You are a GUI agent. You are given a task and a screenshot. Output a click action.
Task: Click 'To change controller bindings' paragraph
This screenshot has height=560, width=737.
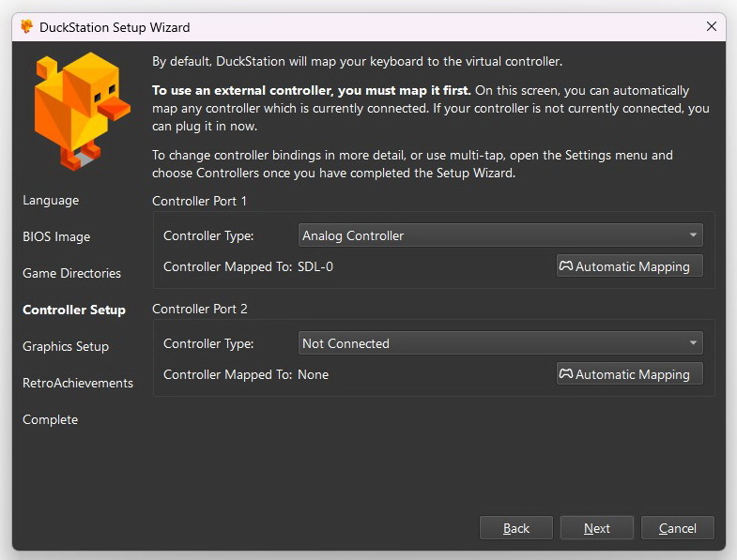click(x=412, y=164)
